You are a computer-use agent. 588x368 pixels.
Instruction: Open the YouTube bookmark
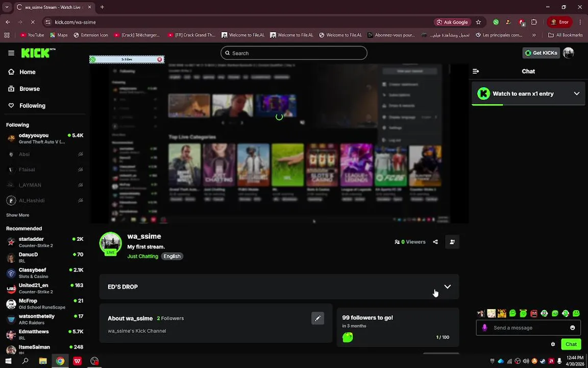(32, 35)
